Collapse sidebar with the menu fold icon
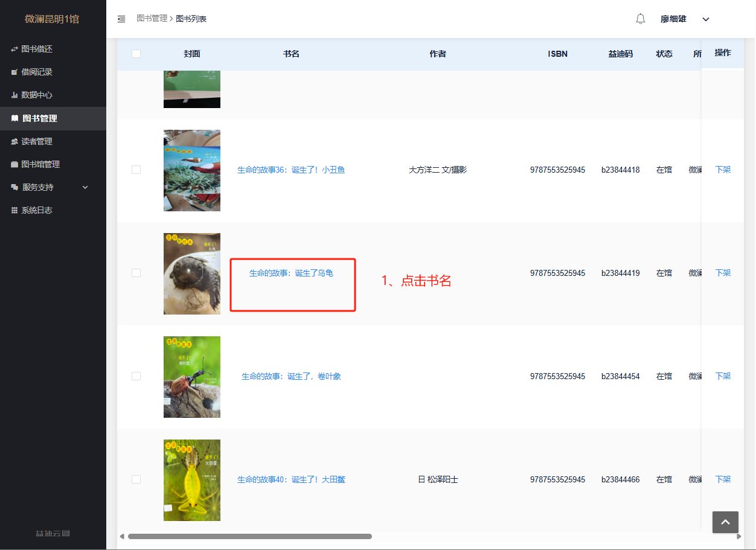756x550 pixels. tap(121, 19)
